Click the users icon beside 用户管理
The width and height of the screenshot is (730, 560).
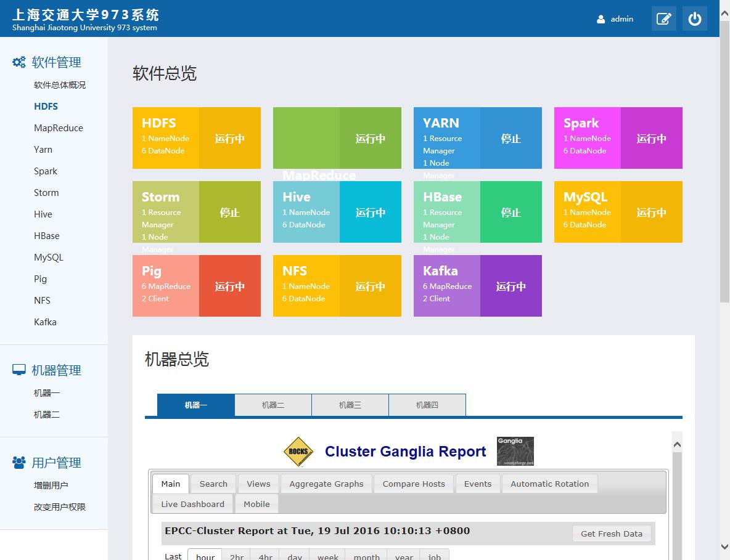tap(19, 463)
